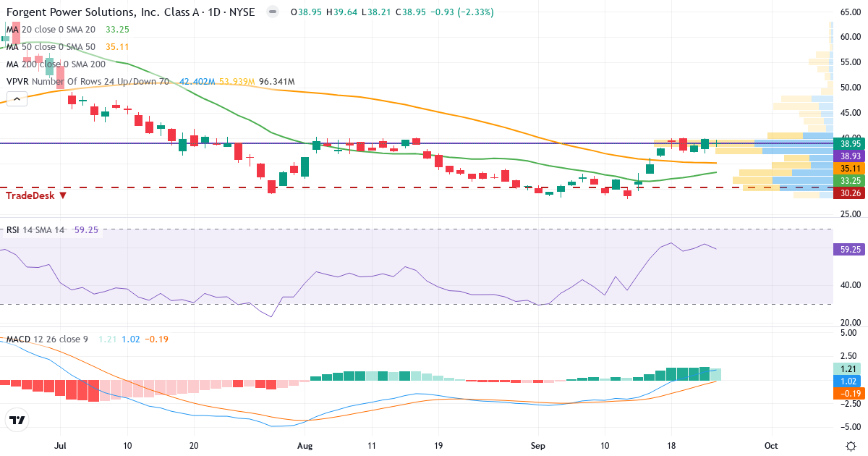Open chart settings gear icon

(851, 445)
